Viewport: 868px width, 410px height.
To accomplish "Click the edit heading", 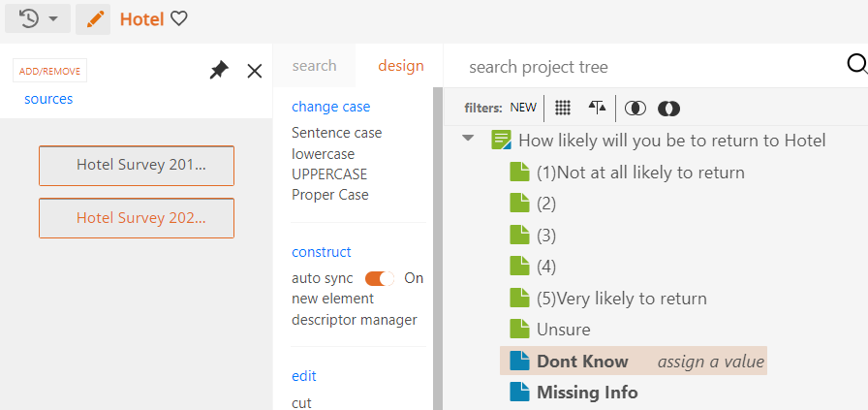I will pos(304,376).
